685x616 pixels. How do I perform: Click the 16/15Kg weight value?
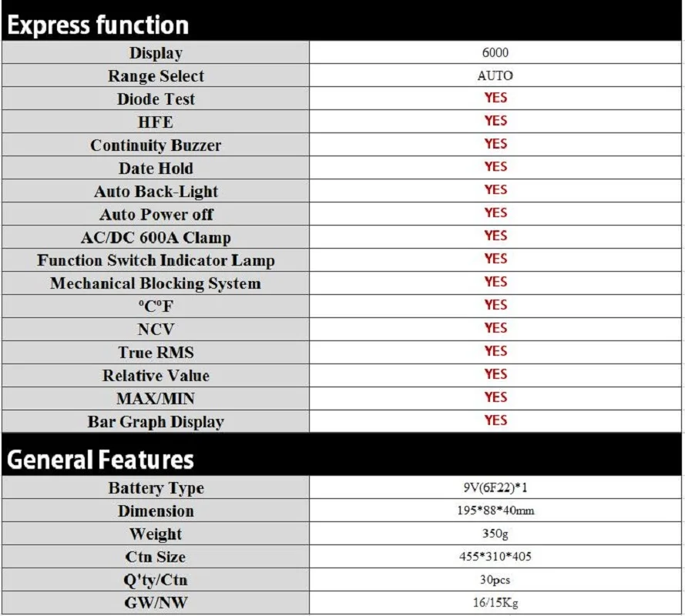click(495, 603)
